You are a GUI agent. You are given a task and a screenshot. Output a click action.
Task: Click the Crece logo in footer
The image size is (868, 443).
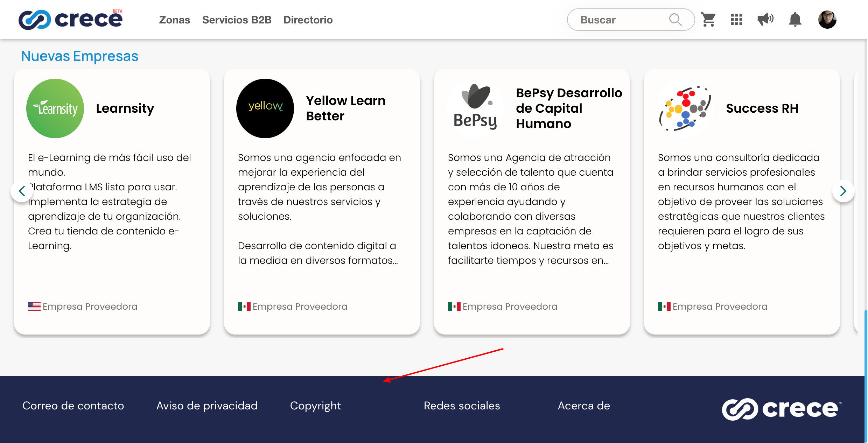point(782,409)
